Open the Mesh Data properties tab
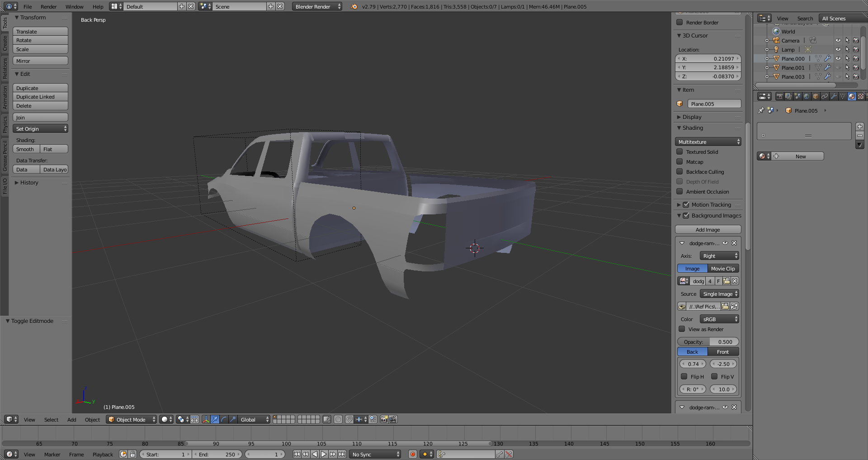The width and height of the screenshot is (868, 460). [843, 96]
